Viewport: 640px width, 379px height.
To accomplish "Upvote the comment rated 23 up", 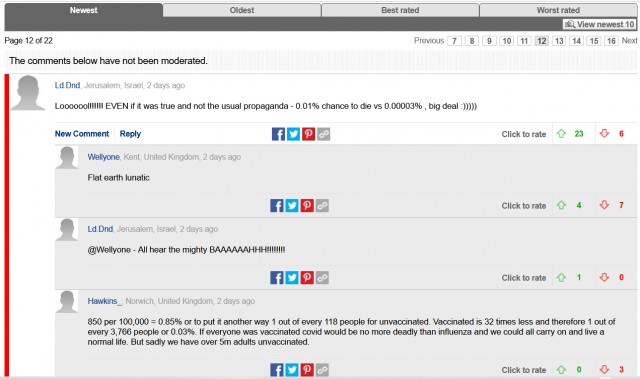I will (x=561, y=133).
